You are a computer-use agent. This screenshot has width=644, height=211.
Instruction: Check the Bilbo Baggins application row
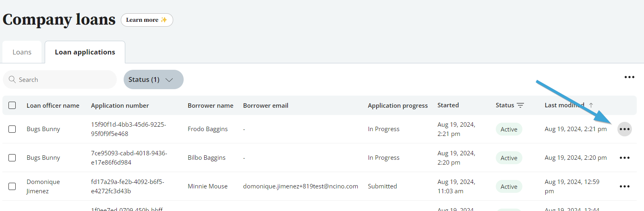click(12, 158)
